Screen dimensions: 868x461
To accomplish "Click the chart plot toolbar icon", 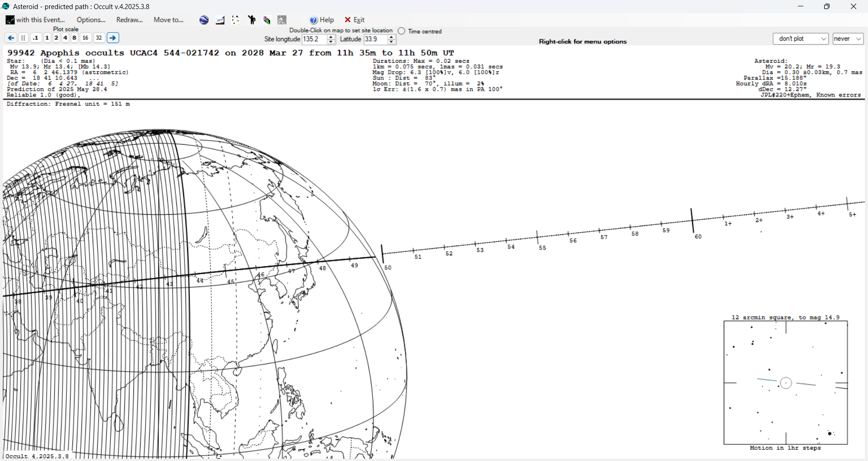I will point(220,20).
